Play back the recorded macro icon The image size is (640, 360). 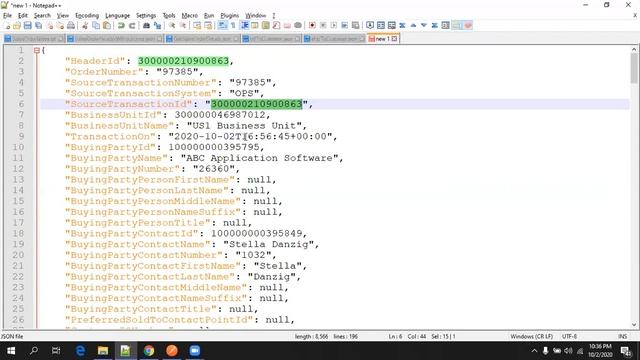point(333,25)
